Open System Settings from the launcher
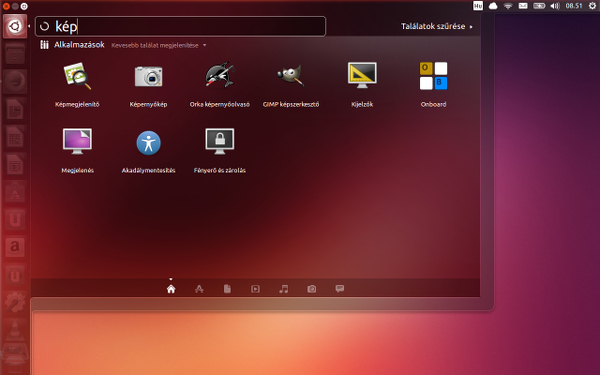 (15, 302)
